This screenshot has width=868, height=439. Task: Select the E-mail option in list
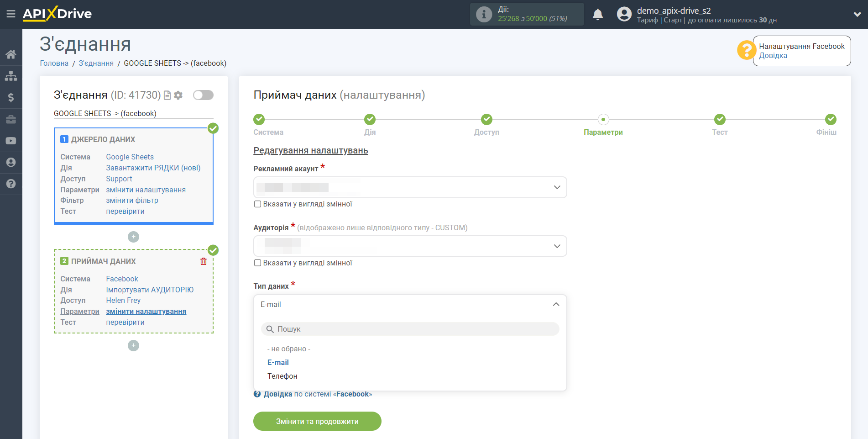tap(278, 363)
